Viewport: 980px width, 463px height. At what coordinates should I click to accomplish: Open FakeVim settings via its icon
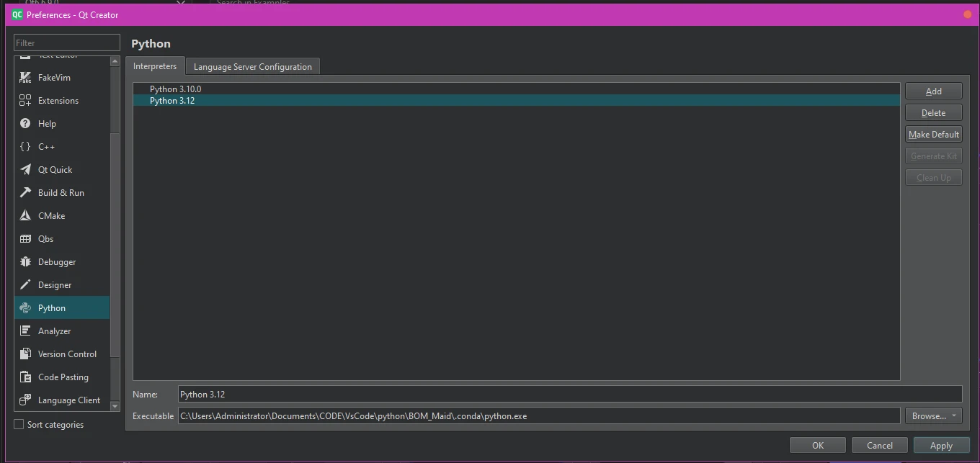point(25,78)
